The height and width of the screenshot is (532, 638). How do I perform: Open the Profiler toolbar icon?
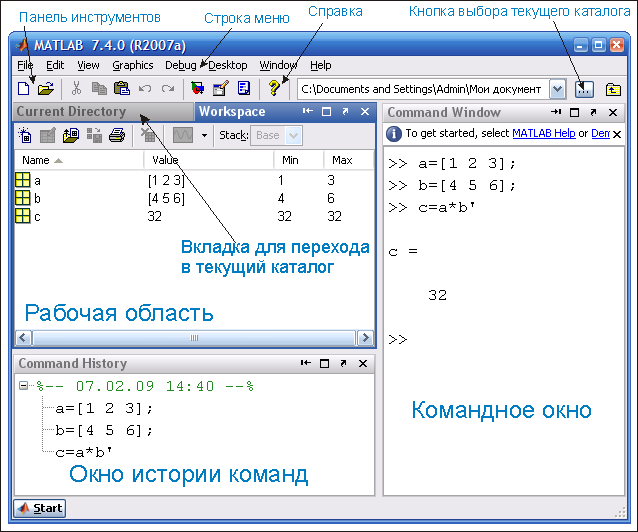244,88
